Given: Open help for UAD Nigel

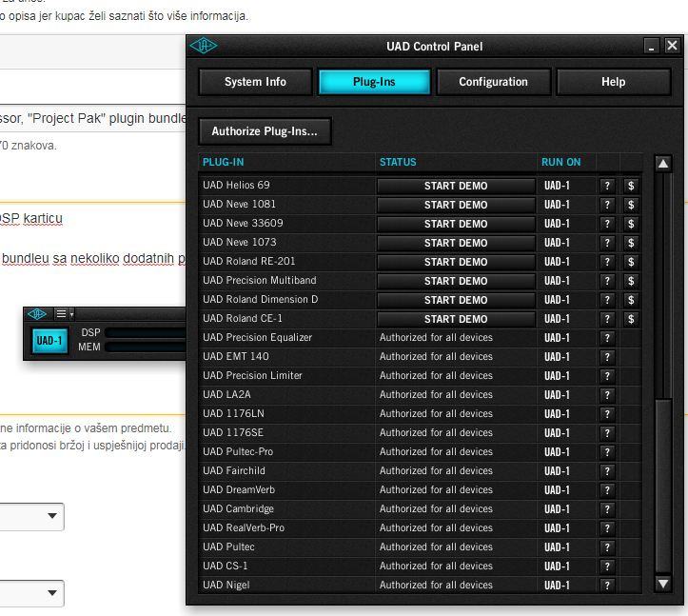Looking at the screenshot, I should pos(607,586).
